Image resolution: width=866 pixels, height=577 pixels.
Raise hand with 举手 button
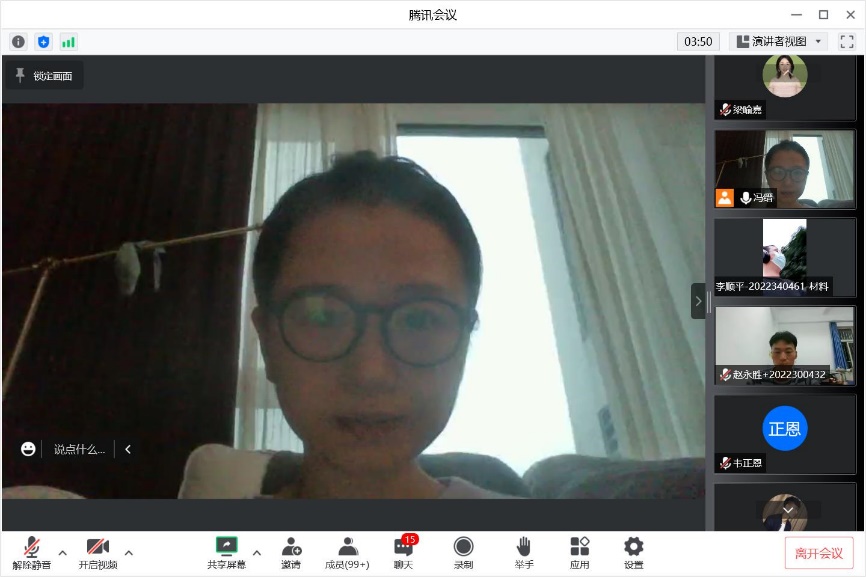click(523, 552)
